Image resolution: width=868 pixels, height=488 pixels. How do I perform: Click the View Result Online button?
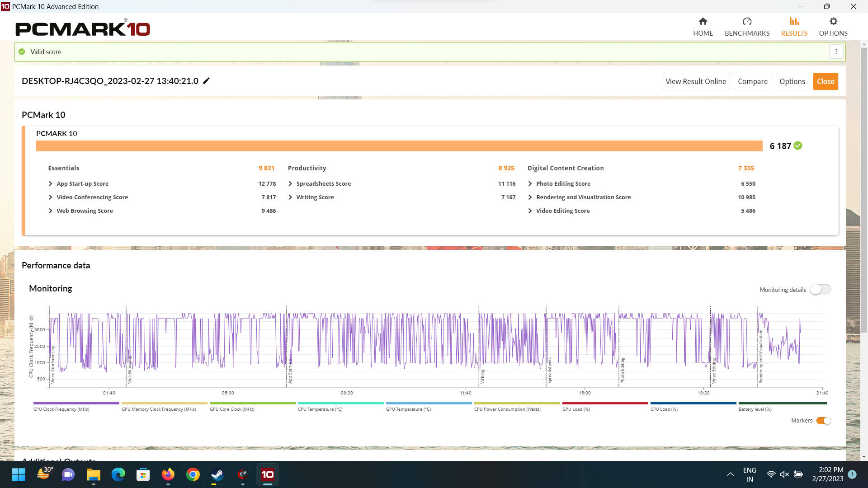[695, 81]
